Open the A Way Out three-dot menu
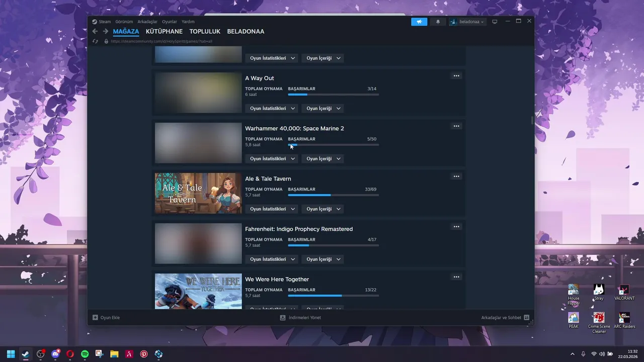Screen dimensions: 644x362 (x=456, y=76)
